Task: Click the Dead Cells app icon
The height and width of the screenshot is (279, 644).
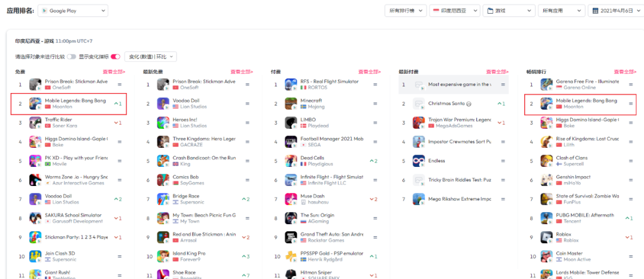Action: (x=291, y=161)
